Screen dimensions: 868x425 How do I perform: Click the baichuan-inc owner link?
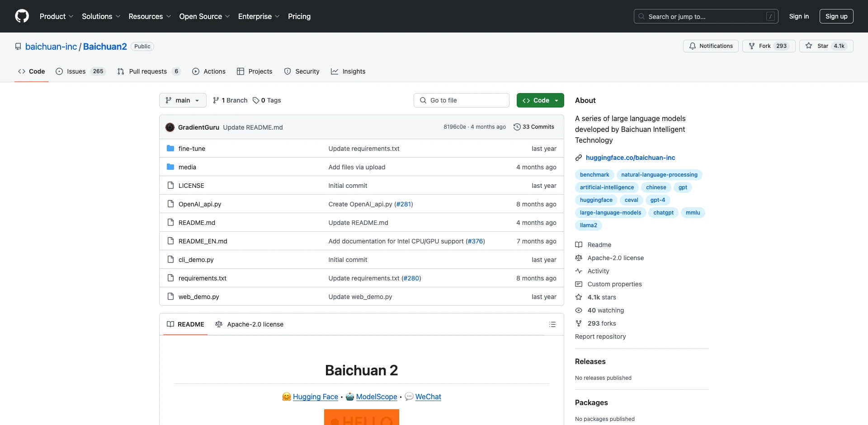coord(51,47)
